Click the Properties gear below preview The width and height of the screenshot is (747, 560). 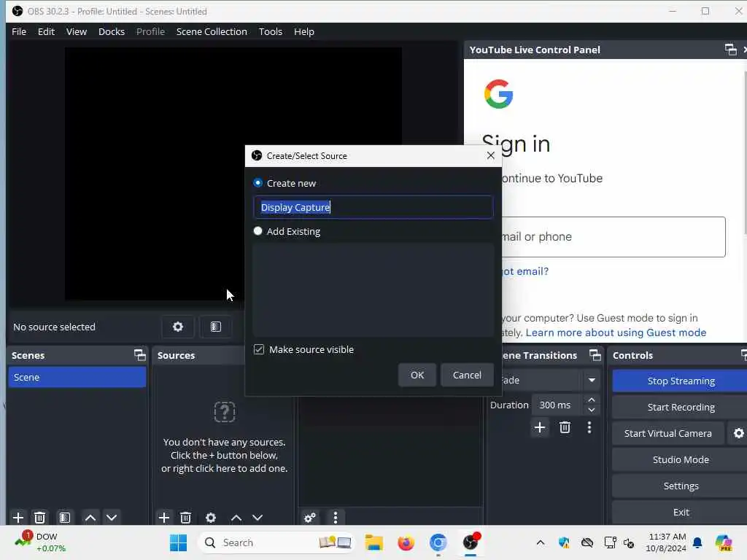(178, 327)
